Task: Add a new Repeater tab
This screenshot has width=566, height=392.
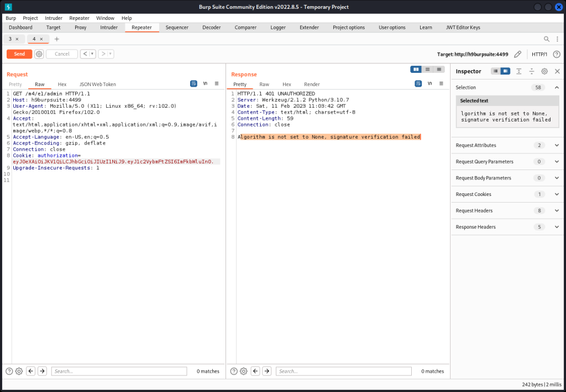Action: tap(57, 39)
